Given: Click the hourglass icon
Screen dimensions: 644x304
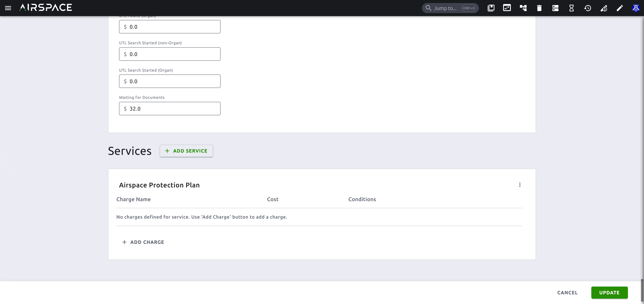Looking at the screenshot, I should (572, 8).
